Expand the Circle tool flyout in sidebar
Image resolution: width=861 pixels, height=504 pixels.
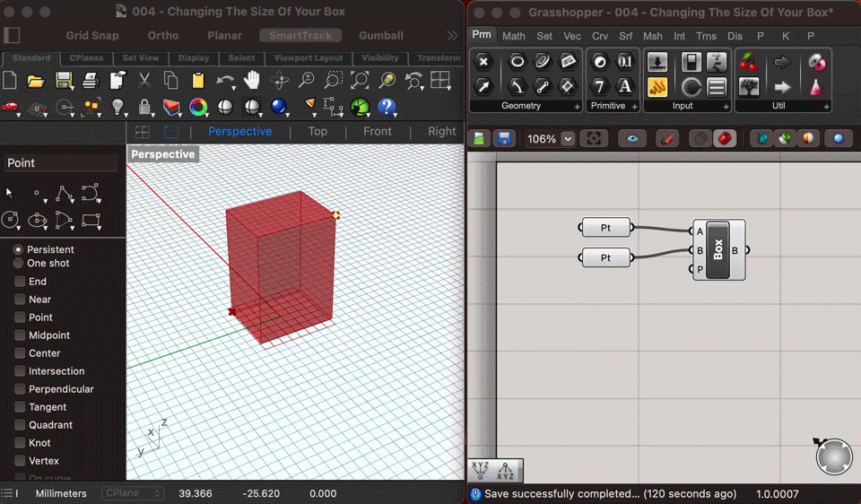coord(19,228)
